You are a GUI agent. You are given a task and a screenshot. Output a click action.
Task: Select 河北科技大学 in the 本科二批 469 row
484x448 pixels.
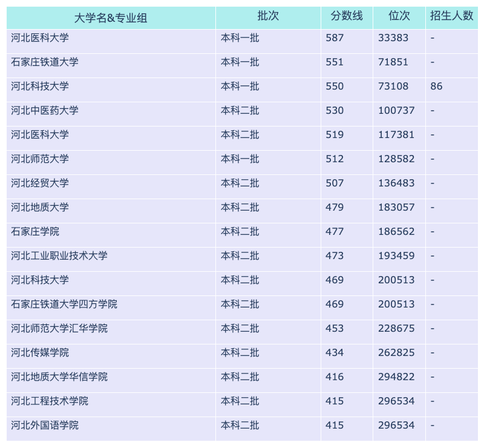click(x=40, y=280)
